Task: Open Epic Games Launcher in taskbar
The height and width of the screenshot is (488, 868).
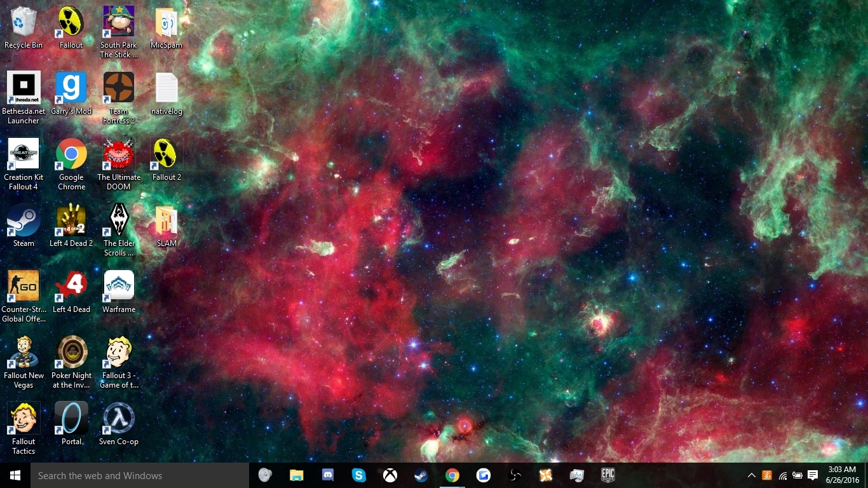Action: click(608, 475)
